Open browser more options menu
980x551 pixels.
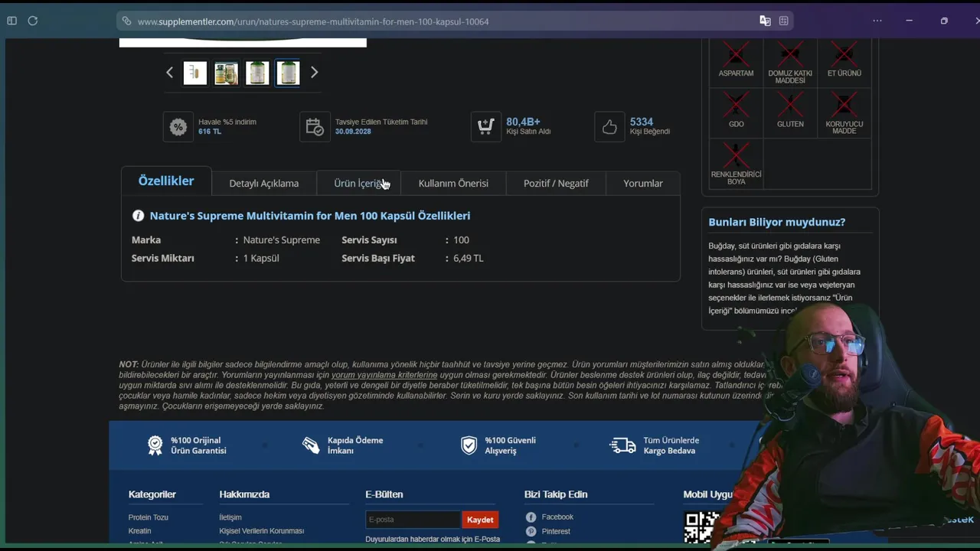877,21
